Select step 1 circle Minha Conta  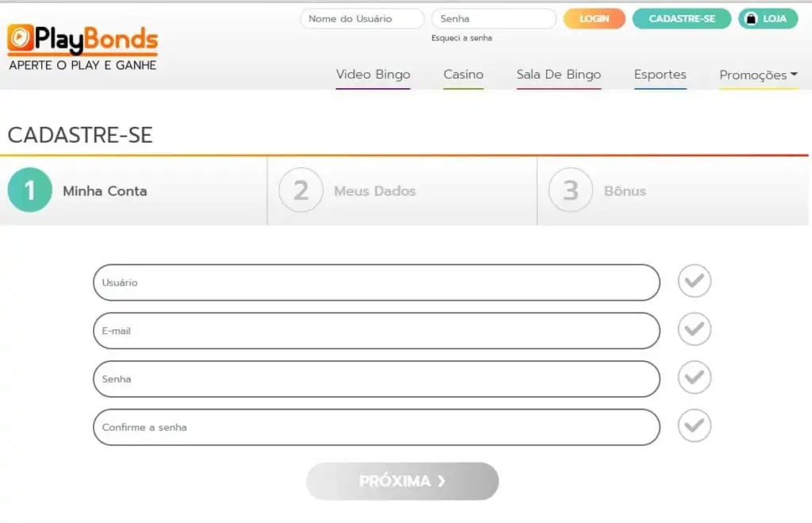[x=30, y=190]
